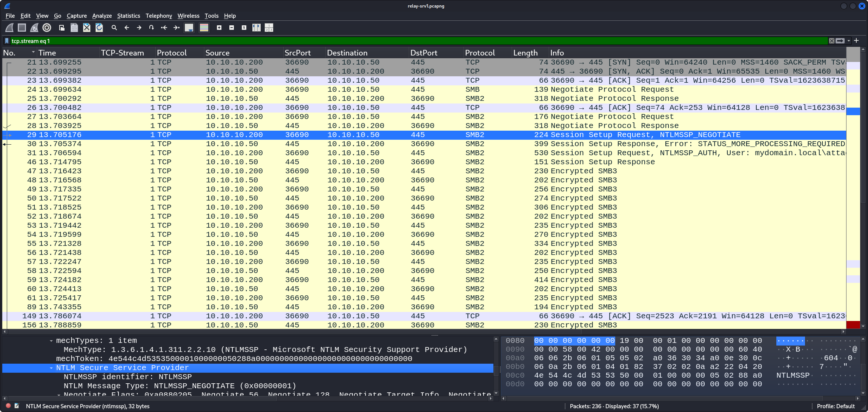Viewport: 868px width, 412px height.
Task: Select the MechType 1.3.6.1.4.1.311.2.2.10 line
Action: click(265, 350)
